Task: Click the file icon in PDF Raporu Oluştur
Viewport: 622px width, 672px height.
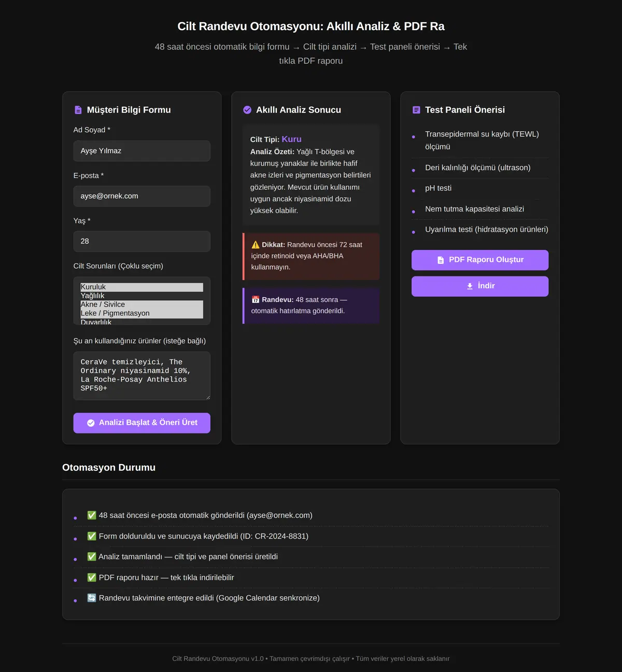Action: click(441, 260)
